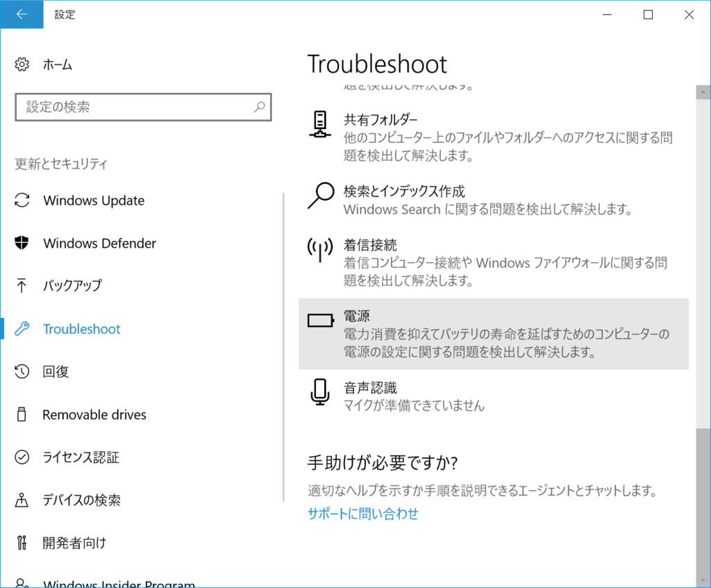Image resolution: width=711 pixels, height=588 pixels.
Task: Open ライセンス認証 activation page
Action: click(81, 457)
